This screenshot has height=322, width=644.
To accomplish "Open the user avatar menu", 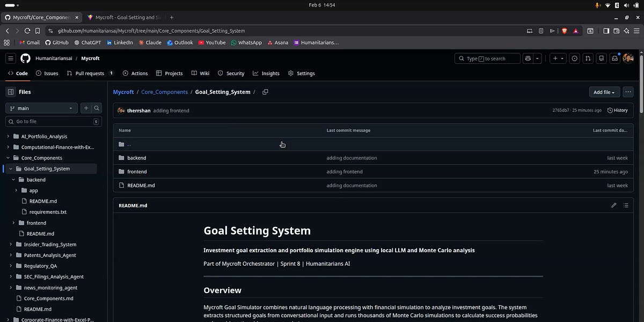I will click(x=628, y=58).
